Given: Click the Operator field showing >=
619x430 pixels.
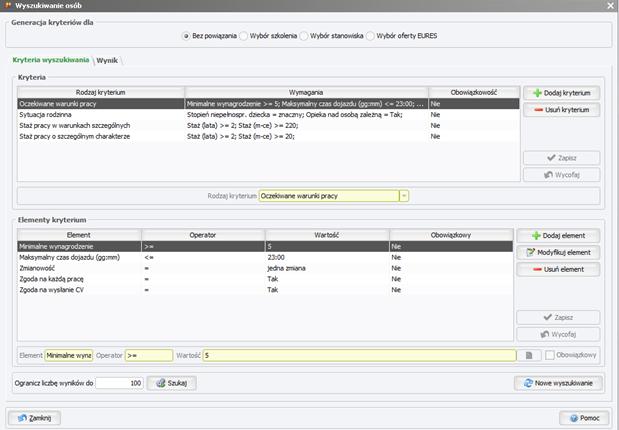Looking at the screenshot, I should pos(149,355).
